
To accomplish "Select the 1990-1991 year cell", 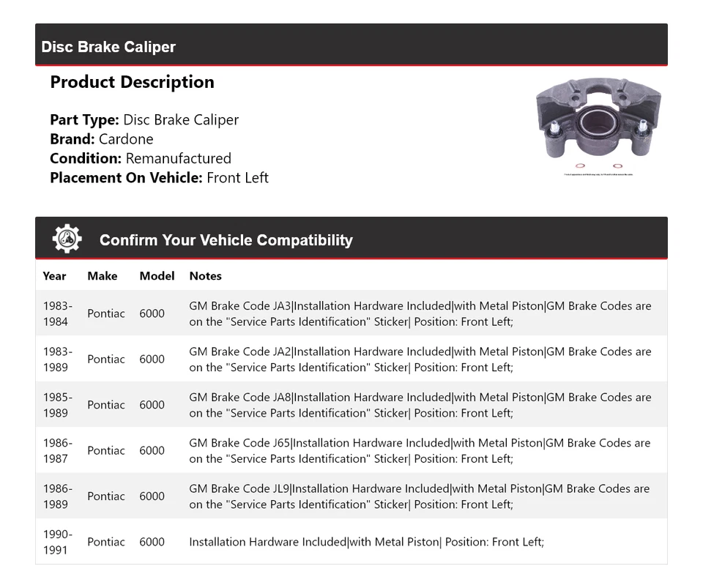I will (x=57, y=542).
